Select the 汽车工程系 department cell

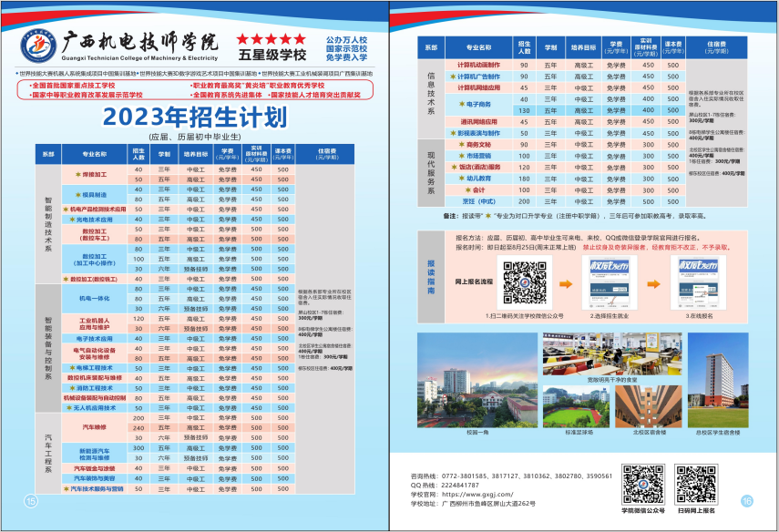click(x=48, y=454)
